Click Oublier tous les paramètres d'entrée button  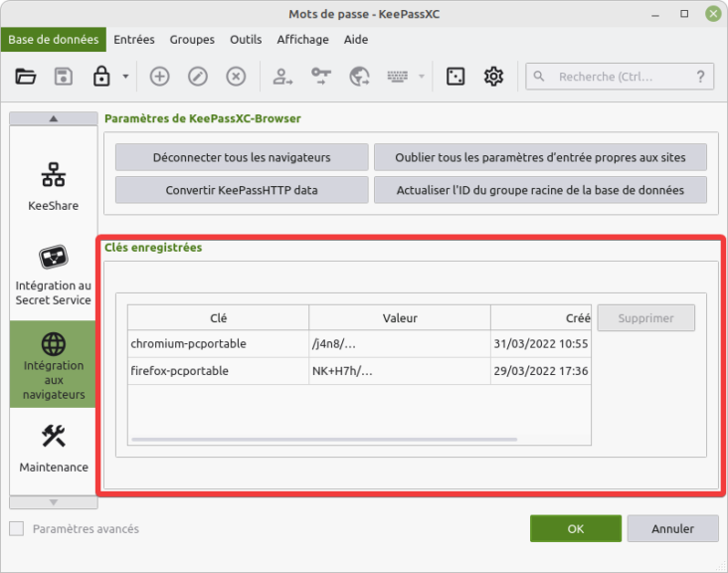click(x=540, y=157)
